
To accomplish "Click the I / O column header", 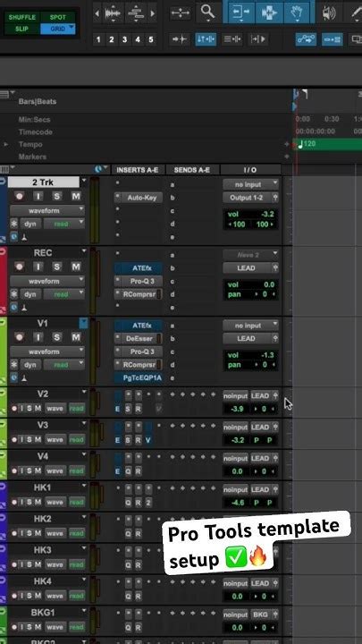I will pos(250,170).
